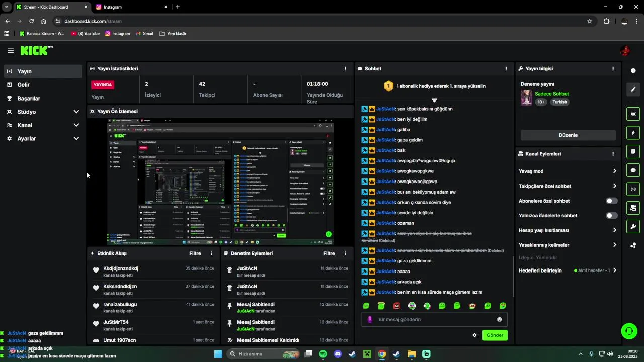Open Yayın İstatistikleri panel options menu

345,69
